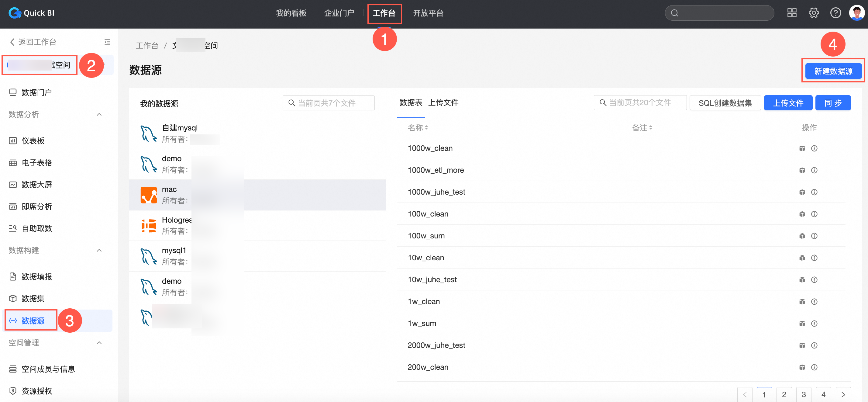Open the settings gear icon
Screen dimensions: 868x402
point(813,13)
